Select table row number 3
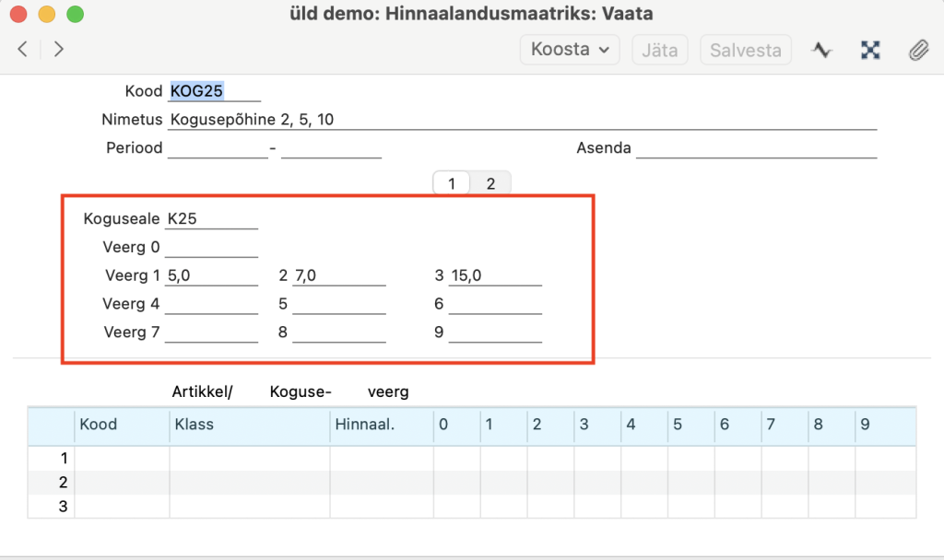 pos(52,507)
